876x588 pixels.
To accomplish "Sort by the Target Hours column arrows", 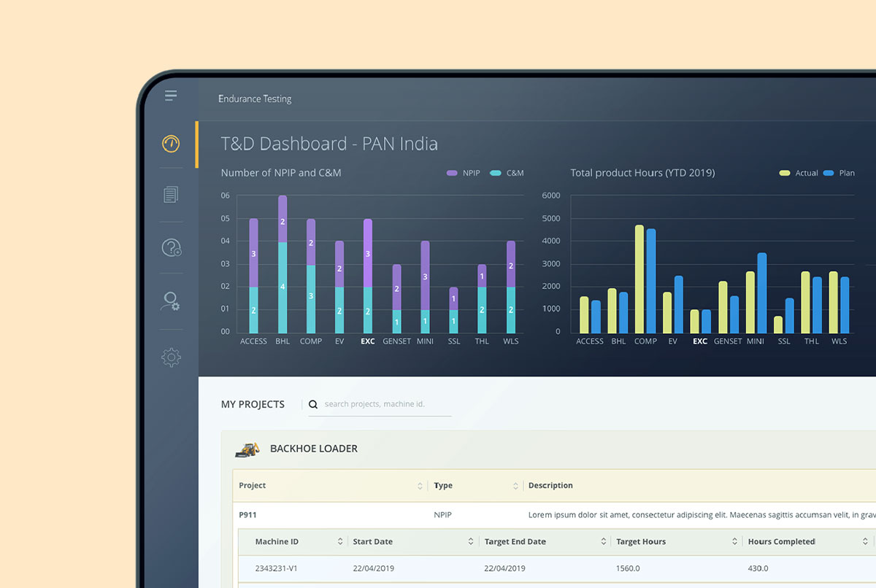I will pos(734,542).
